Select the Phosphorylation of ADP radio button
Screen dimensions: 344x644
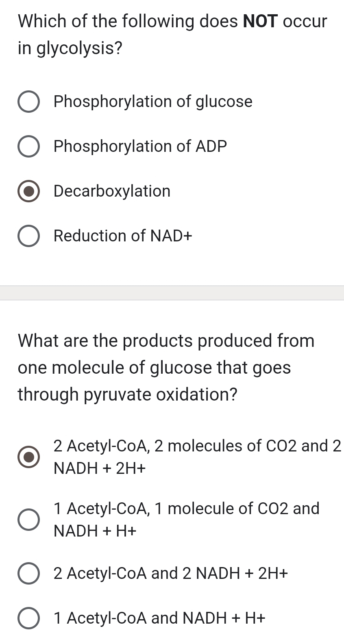point(28,146)
